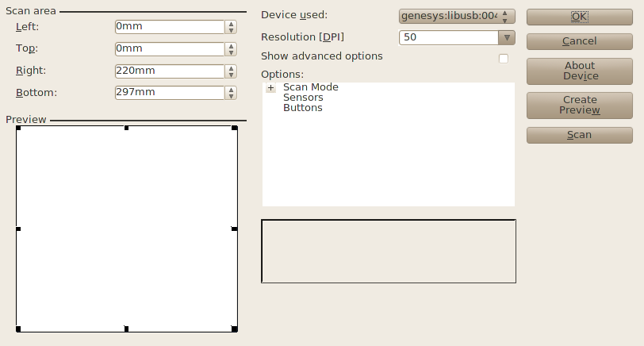Select the Scan Mode option
Viewport: 644px width, 346px height.
tap(311, 87)
